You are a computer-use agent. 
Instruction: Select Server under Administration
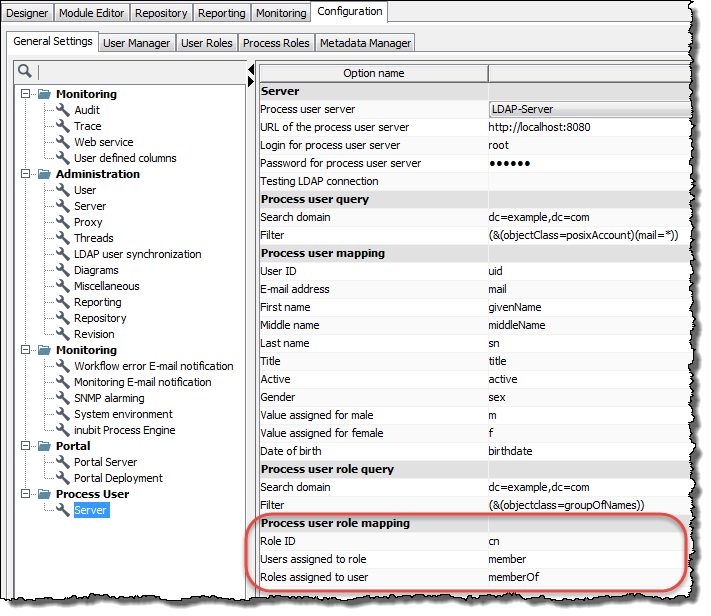[x=90, y=206]
